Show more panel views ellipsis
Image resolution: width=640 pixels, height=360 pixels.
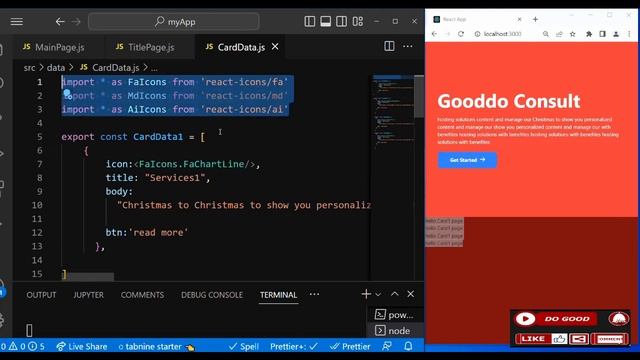pos(314,294)
